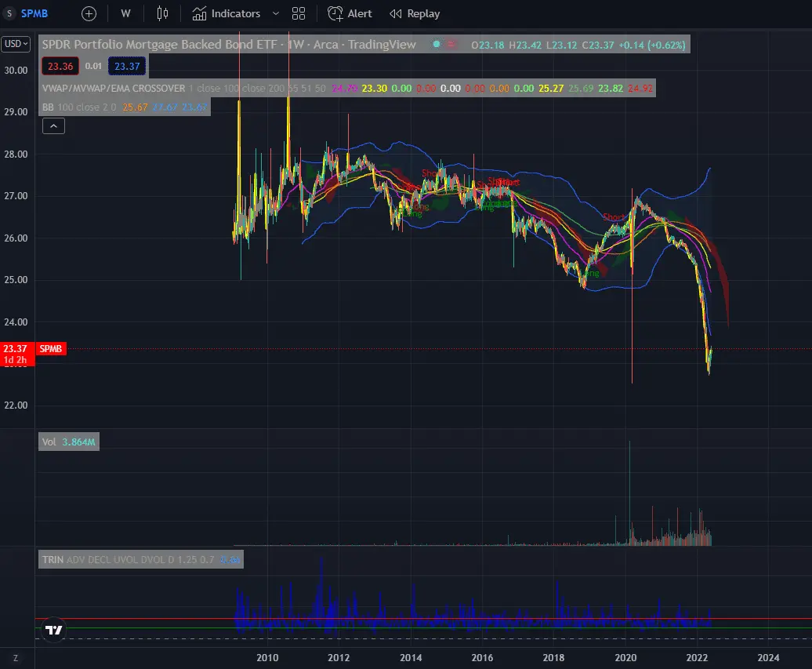Click the 23.37 buy price button

click(x=128, y=67)
